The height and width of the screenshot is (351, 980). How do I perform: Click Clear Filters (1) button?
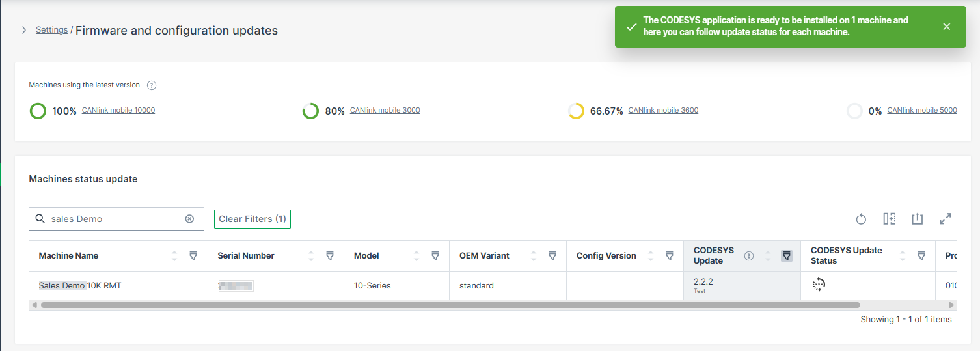click(252, 219)
